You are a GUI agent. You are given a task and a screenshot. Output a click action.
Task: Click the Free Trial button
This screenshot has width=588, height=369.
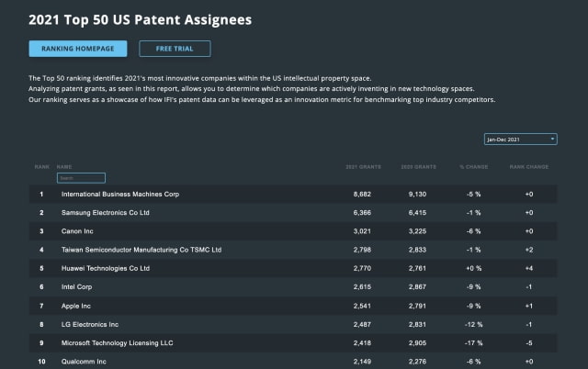coord(175,49)
